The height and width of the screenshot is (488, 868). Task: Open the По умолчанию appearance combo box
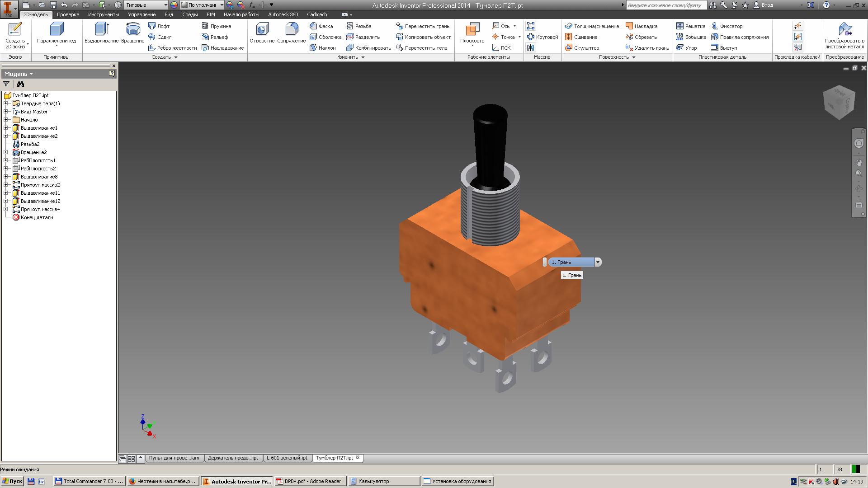(x=202, y=5)
